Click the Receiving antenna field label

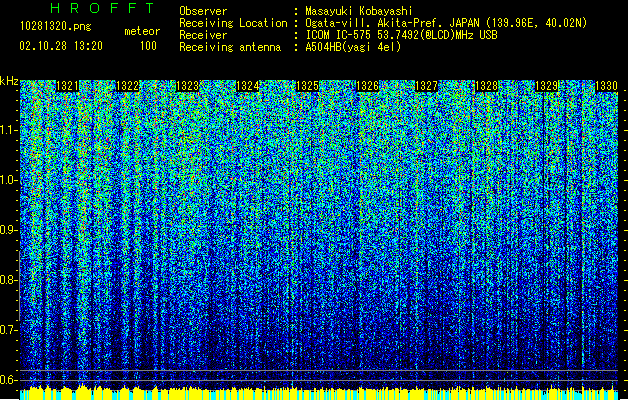pos(230,47)
